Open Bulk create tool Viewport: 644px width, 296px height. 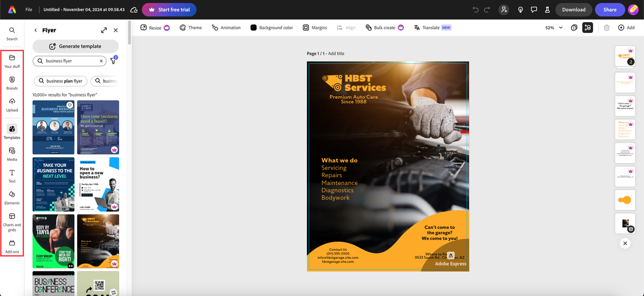(385, 28)
